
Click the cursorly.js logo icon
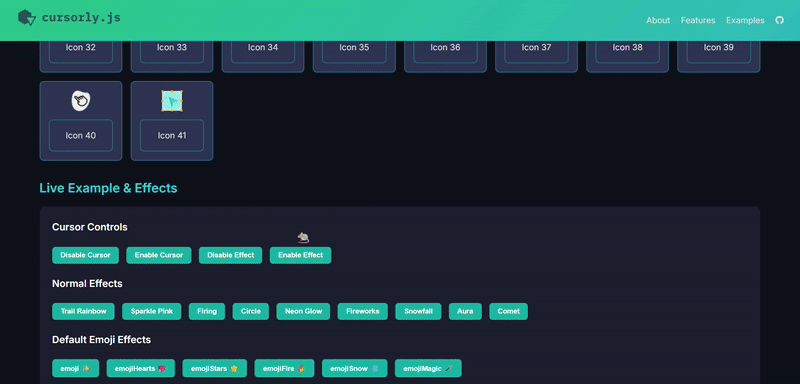pyautogui.click(x=27, y=18)
